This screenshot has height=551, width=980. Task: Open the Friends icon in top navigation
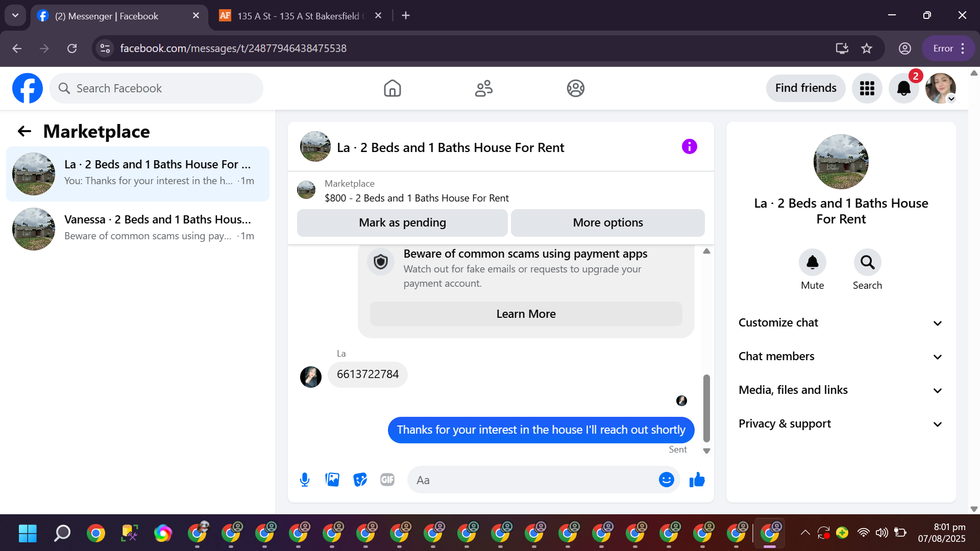(x=484, y=88)
